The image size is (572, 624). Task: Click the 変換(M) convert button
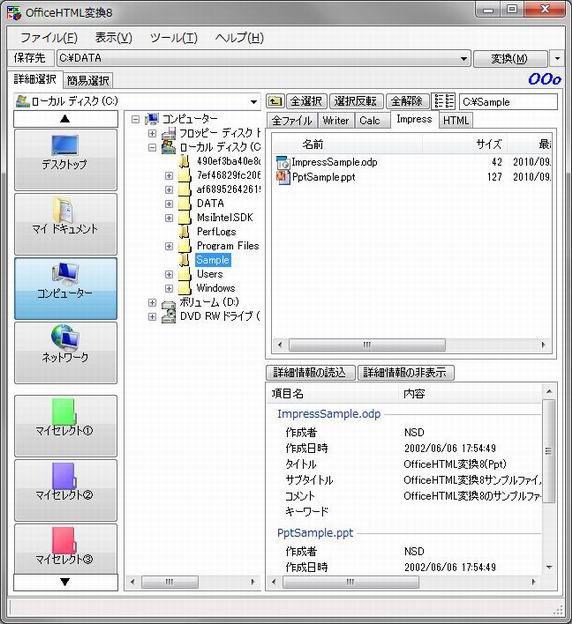click(510, 59)
